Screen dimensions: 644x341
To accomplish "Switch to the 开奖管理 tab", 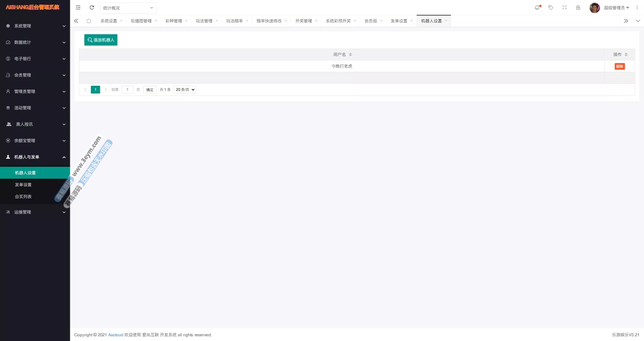I will 303,21.
